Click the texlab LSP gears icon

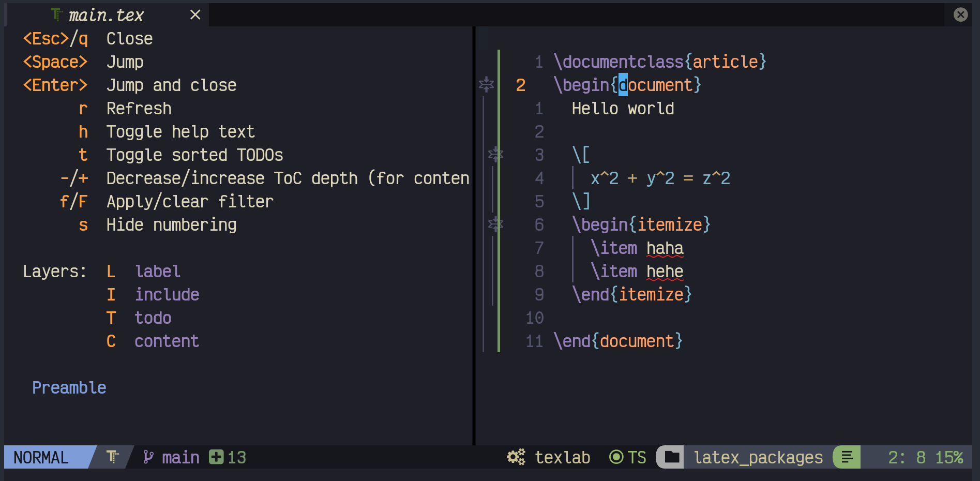[516, 457]
